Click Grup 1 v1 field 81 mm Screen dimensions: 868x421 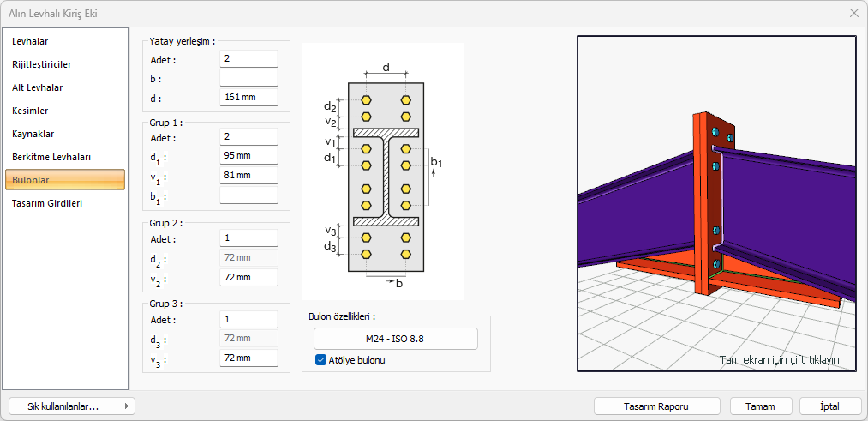pos(248,176)
